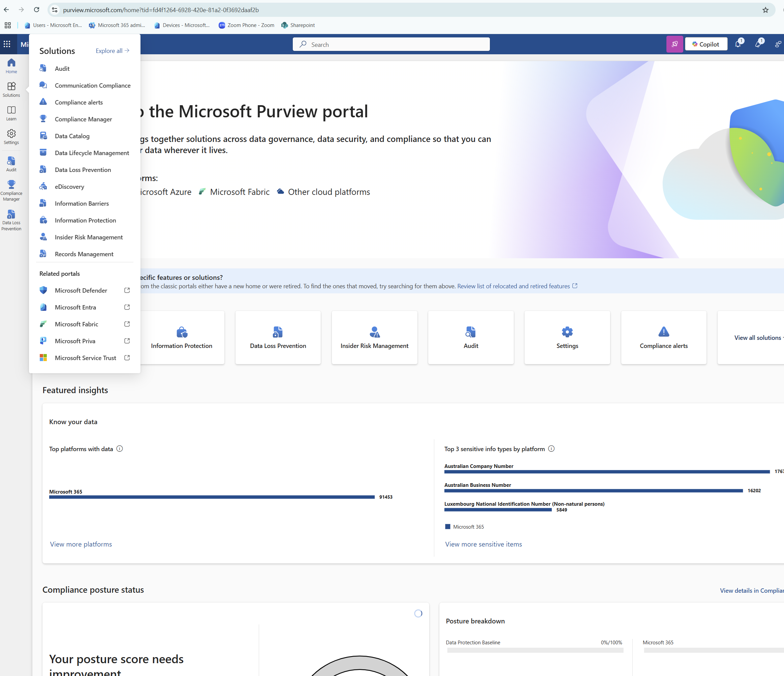784x676 pixels.
Task: Open the Zoom Phone - Zoom bookmark
Action: (247, 25)
